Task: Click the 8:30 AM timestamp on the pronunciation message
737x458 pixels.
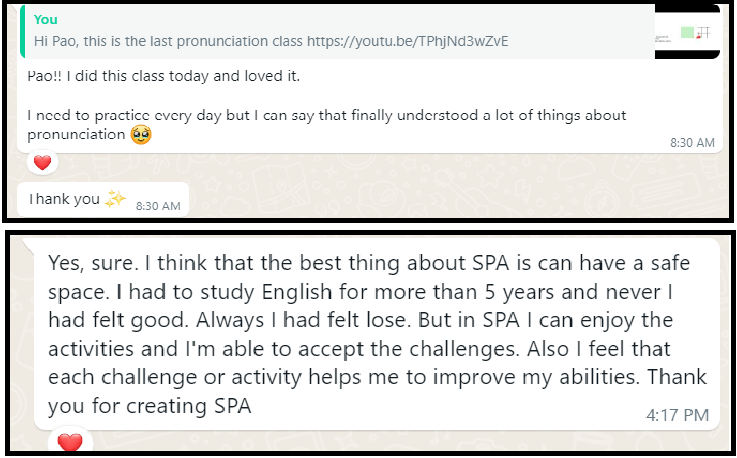Action: pos(692,143)
